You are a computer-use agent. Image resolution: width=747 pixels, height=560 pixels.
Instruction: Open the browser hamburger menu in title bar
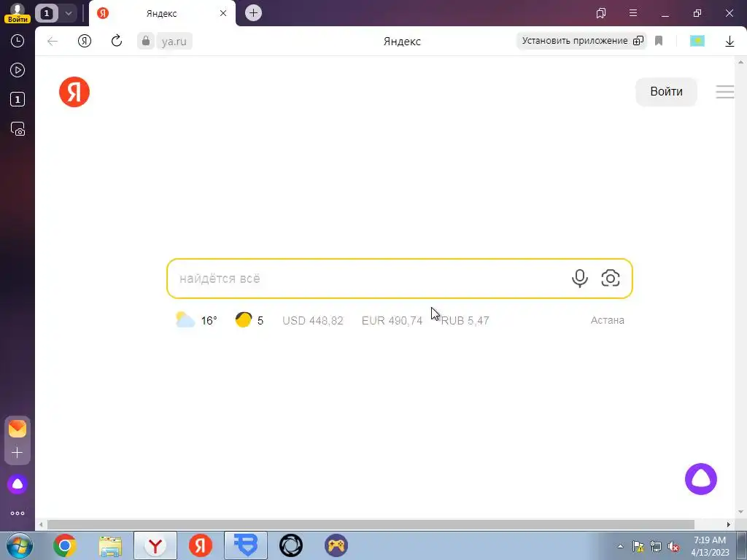point(633,13)
